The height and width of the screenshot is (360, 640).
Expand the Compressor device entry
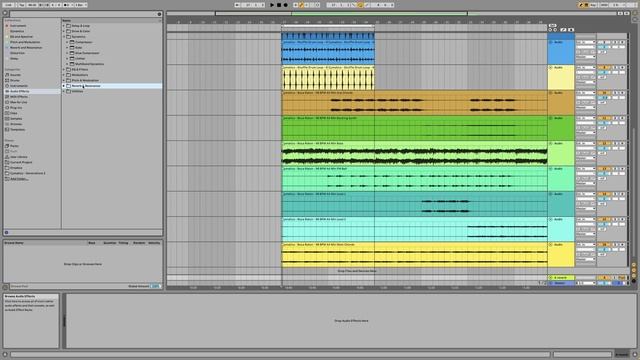coord(67,42)
